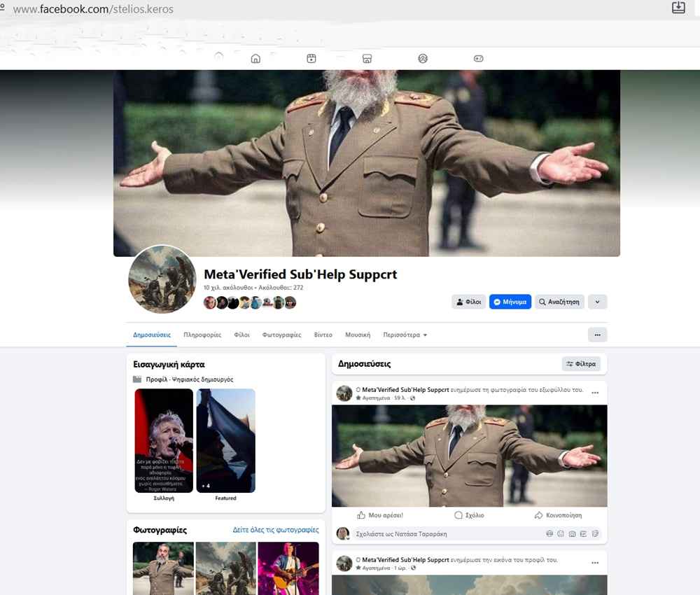The image size is (700, 595).
Task: Open three-dot options on cover photo post
Action: (595, 393)
